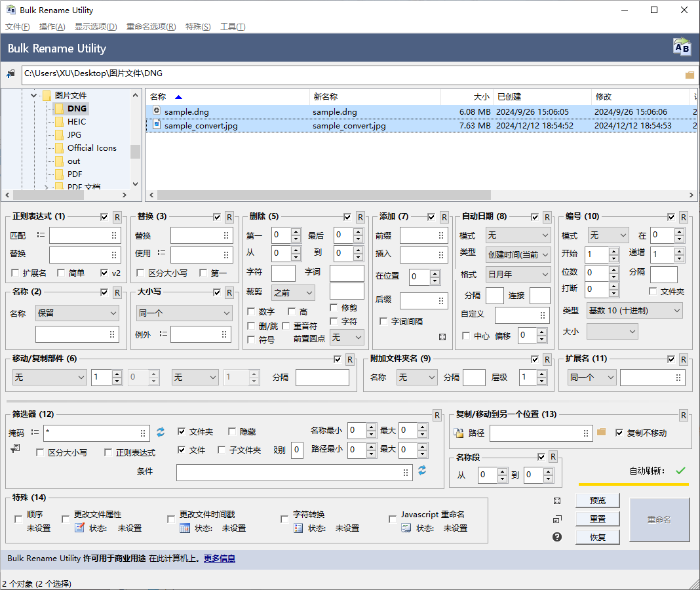
Task: Check the 隐藏 checkbox in filters
Action: pos(233,431)
